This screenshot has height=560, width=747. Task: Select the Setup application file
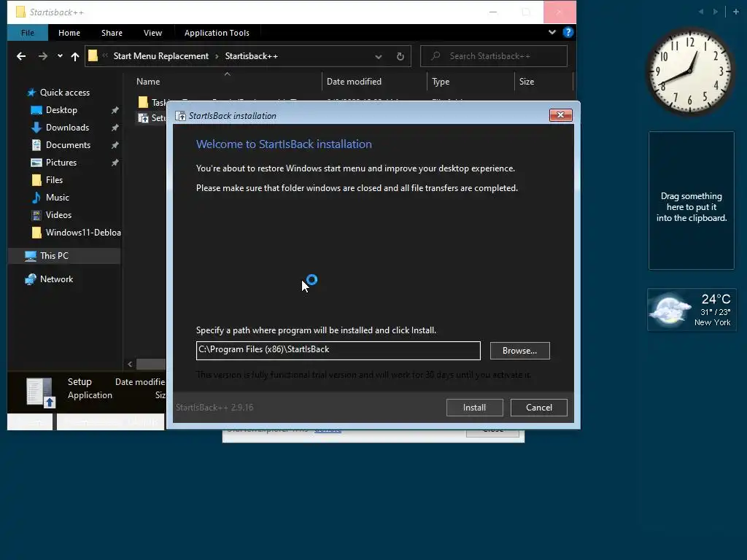click(x=152, y=118)
